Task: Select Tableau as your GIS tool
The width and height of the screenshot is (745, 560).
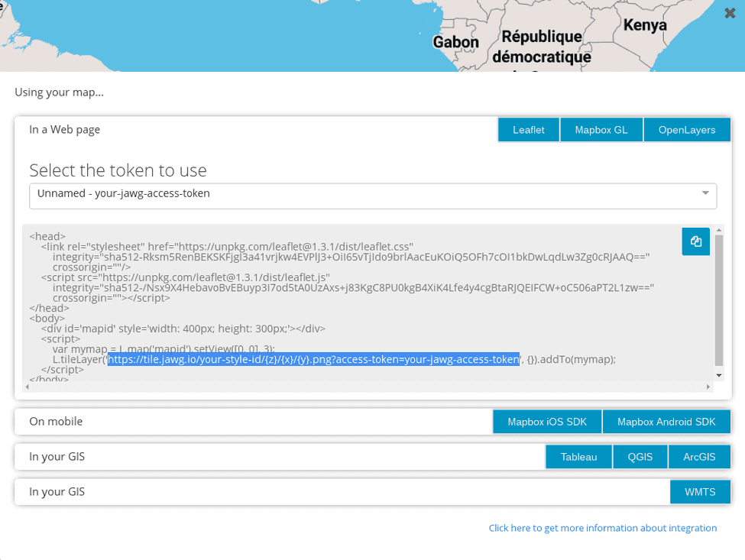Action: pyautogui.click(x=578, y=456)
